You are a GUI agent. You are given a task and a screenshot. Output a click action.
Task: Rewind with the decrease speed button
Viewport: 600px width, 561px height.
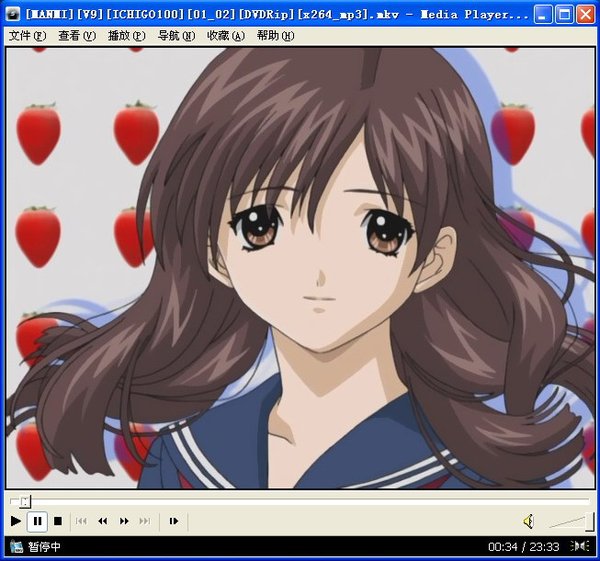[103, 521]
